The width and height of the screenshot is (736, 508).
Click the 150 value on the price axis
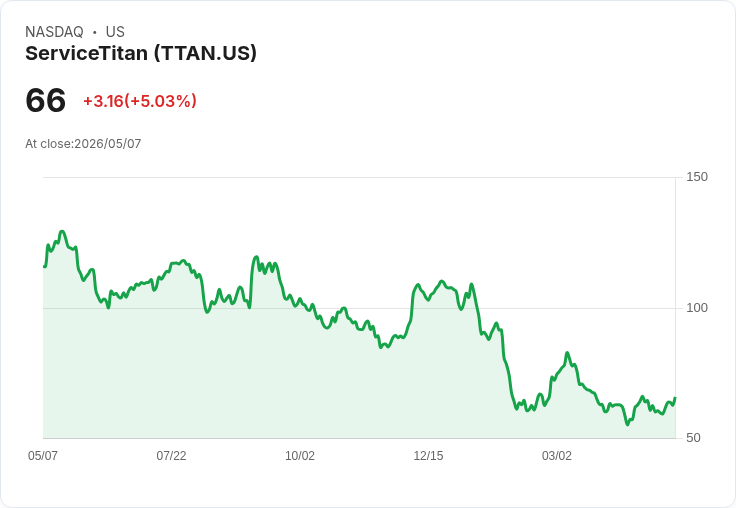pyautogui.click(x=697, y=177)
